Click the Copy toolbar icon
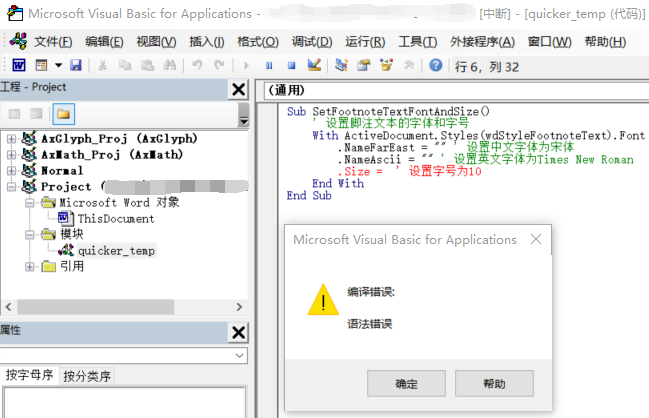The height and width of the screenshot is (418, 649). [125, 65]
